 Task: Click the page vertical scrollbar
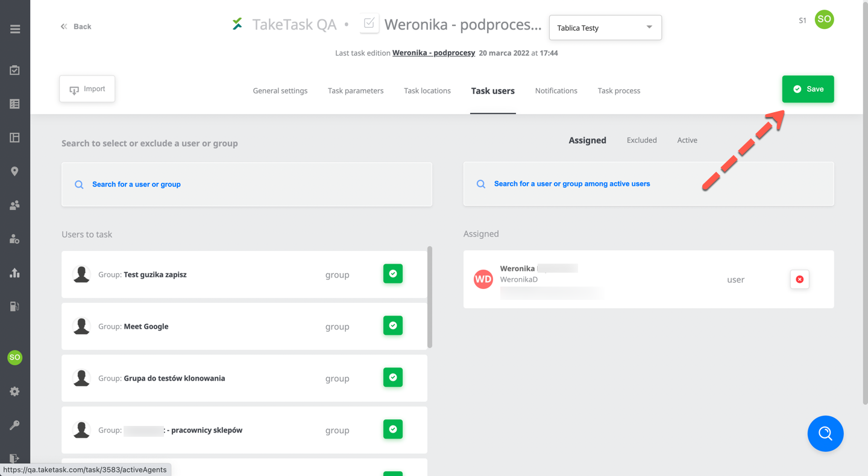click(x=865, y=202)
